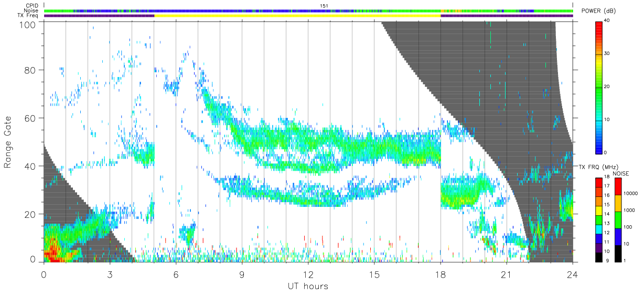644x297 pixels.
Task: Click the 'TX Freq' row label
Action: (x=28, y=16)
